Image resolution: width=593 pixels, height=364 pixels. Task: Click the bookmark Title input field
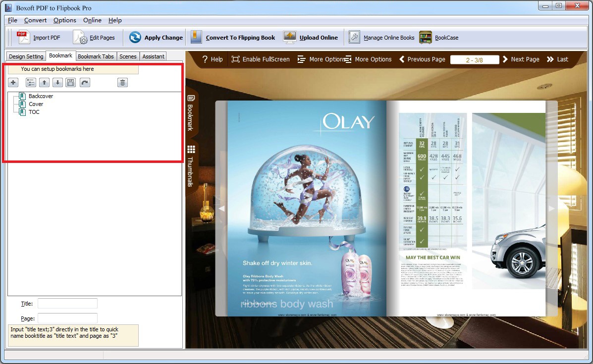67,303
